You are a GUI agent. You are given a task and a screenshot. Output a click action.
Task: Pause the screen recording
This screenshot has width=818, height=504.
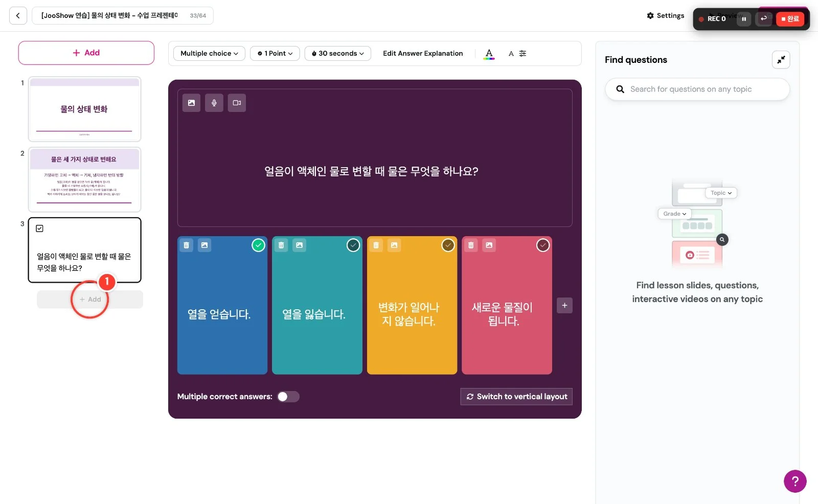[x=744, y=19]
